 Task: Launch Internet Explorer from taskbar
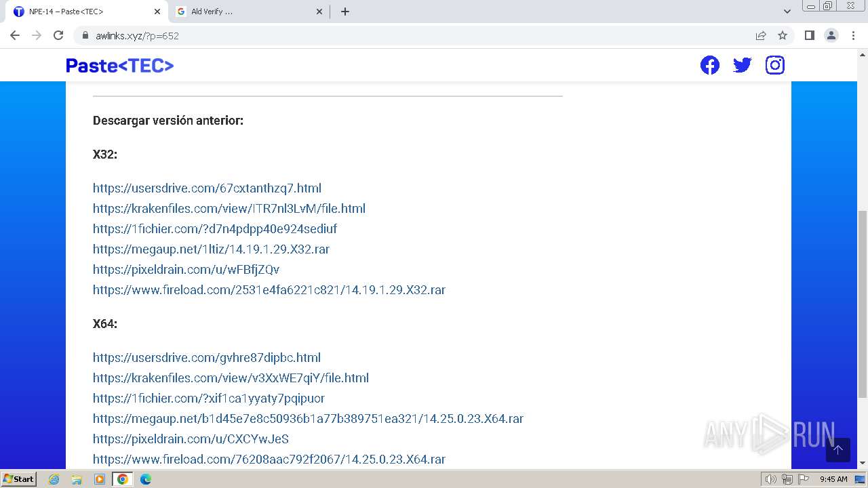(54, 479)
